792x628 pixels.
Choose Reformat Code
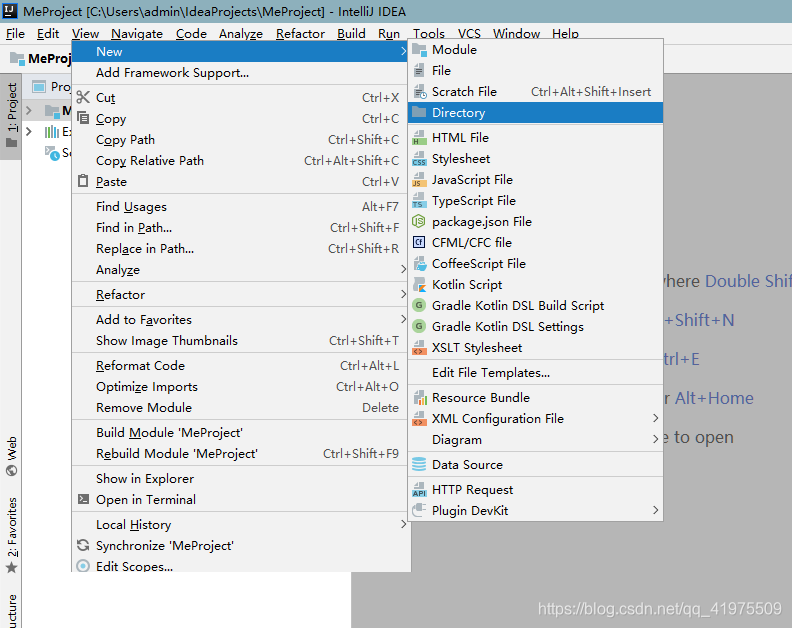pyautogui.click(x=240, y=365)
